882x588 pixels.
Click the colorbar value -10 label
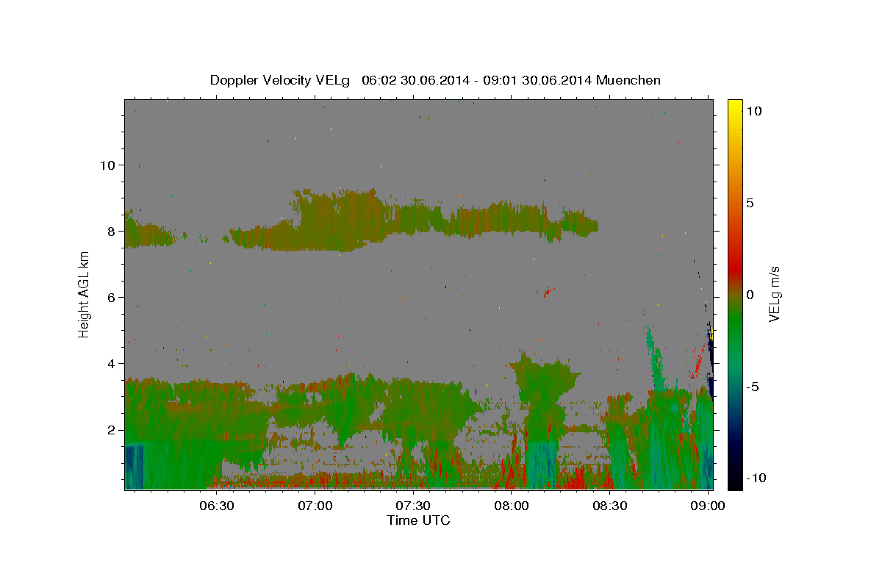point(756,478)
